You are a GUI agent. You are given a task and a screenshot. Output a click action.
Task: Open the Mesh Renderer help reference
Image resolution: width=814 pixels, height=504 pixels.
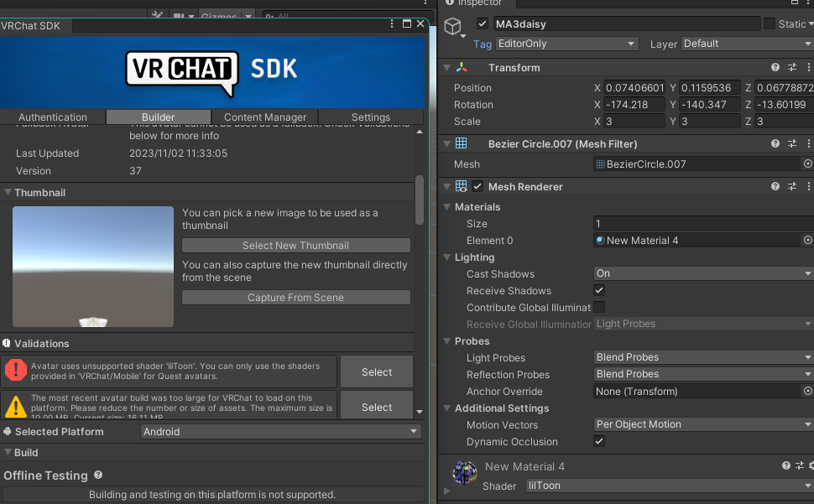775,186
